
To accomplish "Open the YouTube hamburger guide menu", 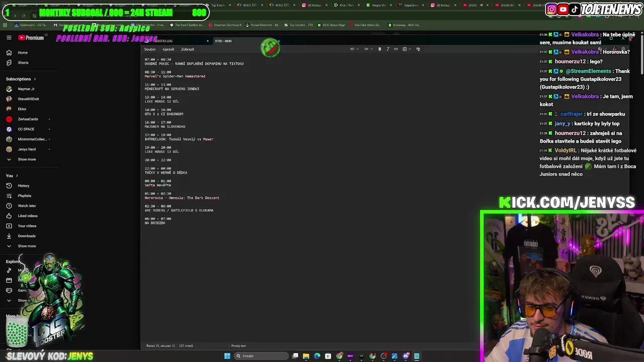I will pos(9,38).
